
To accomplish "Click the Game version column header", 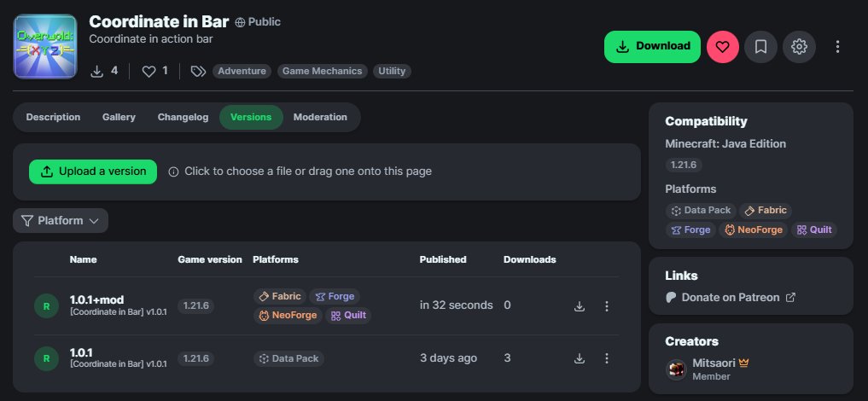I will pos(210,259).
